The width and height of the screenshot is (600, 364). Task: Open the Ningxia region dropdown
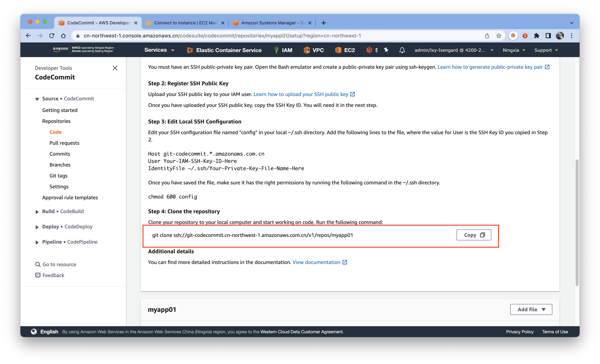tap(514, 50)
